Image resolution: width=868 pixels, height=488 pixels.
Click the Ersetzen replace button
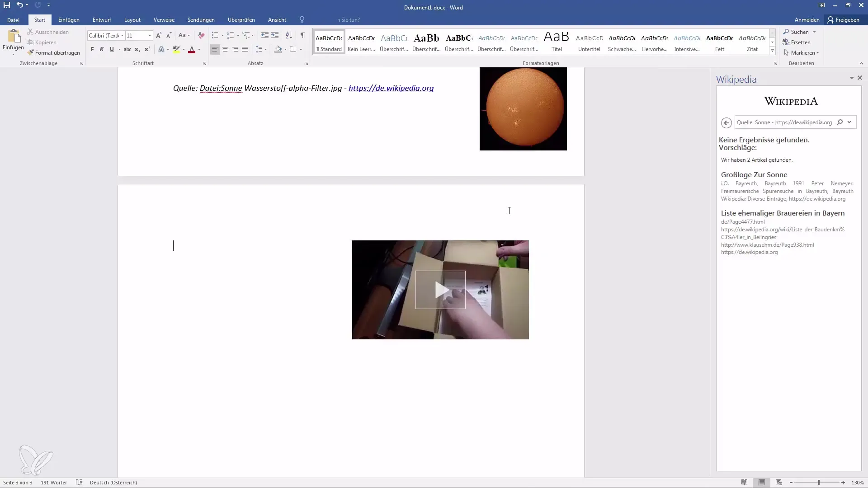tap(797, 42)
